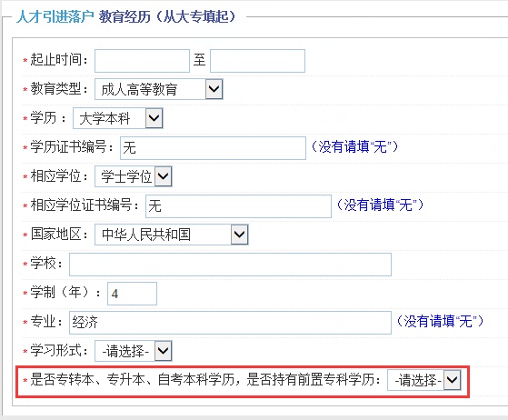Viewport: 508px width, 420px height.
Task: Open the 学历 dropdown showing 大学本科
Action: 118,118
